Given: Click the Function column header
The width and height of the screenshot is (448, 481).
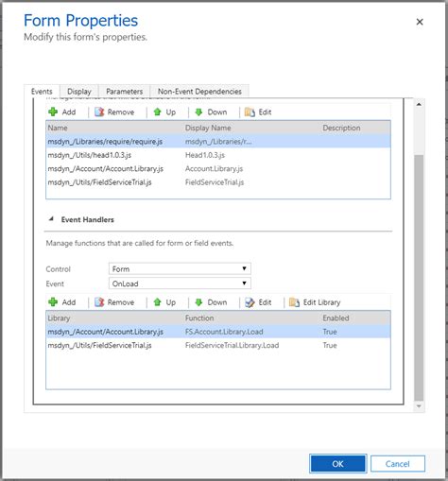Looking at the screenshot, I should 199,318.
